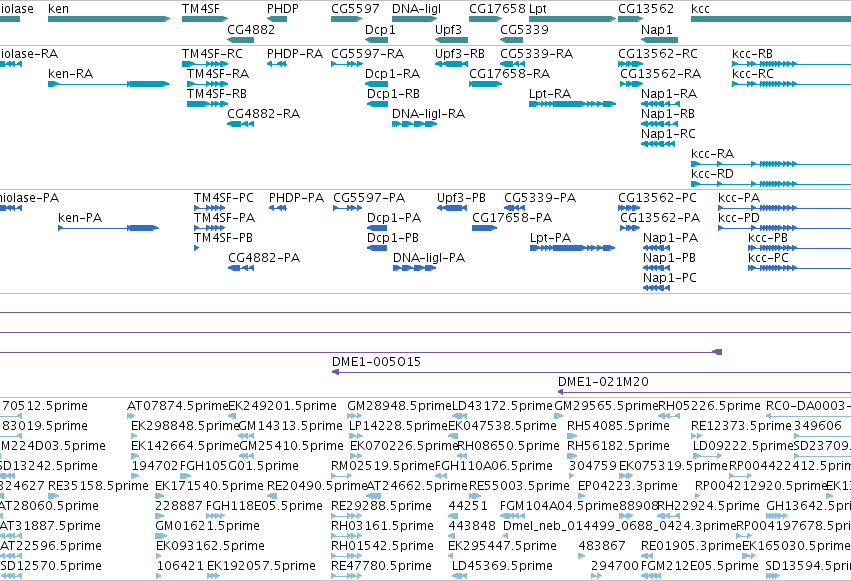Click the CG4882-RA transcript

pyautogui.click(x=240, y=124)
